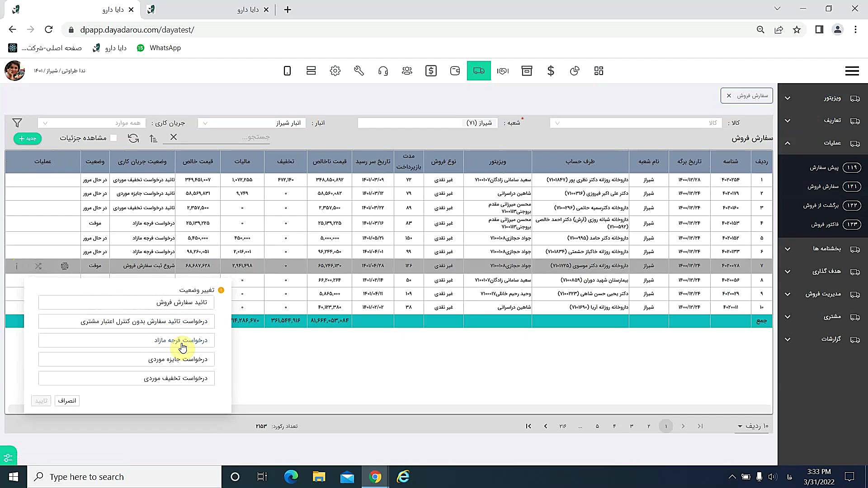Open the کالا dropdown

[635, 123]
